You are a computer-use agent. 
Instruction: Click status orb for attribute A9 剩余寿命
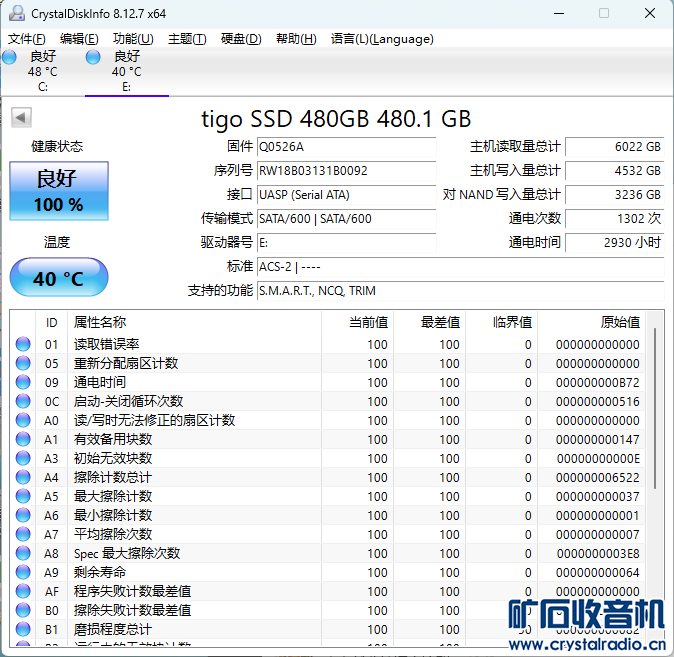[x=23, y=573]
